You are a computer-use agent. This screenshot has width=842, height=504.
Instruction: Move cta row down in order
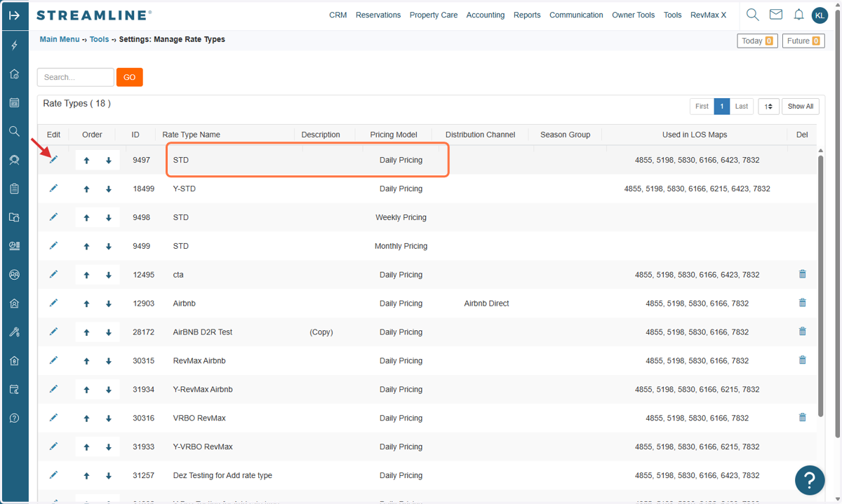[x=109, y=275]
